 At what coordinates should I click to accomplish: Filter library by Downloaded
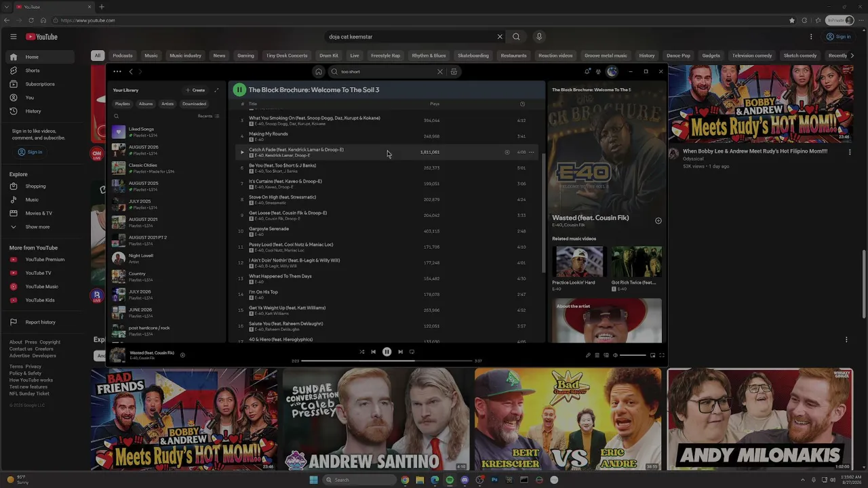click(x=194, y=104)
